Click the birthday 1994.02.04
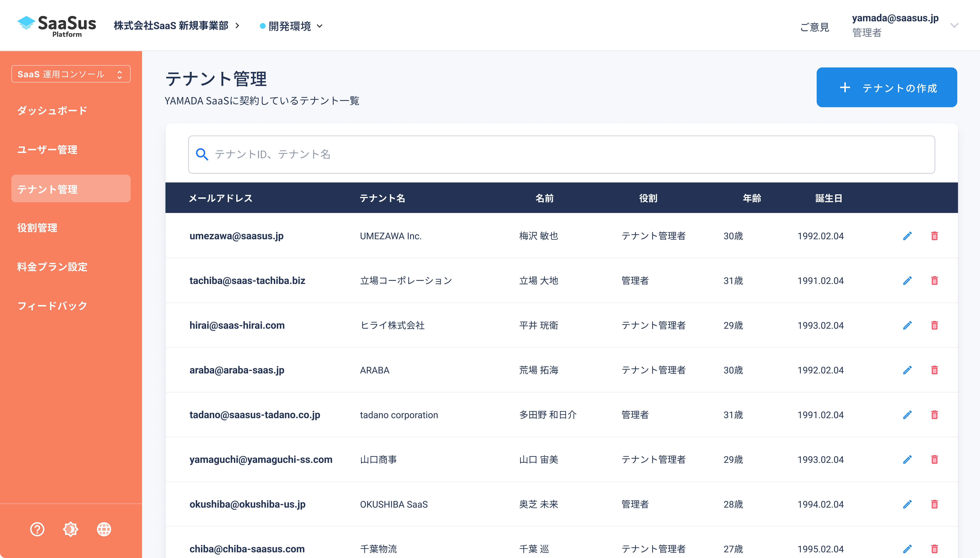This screenshot has width=980, height=558. 821,504
